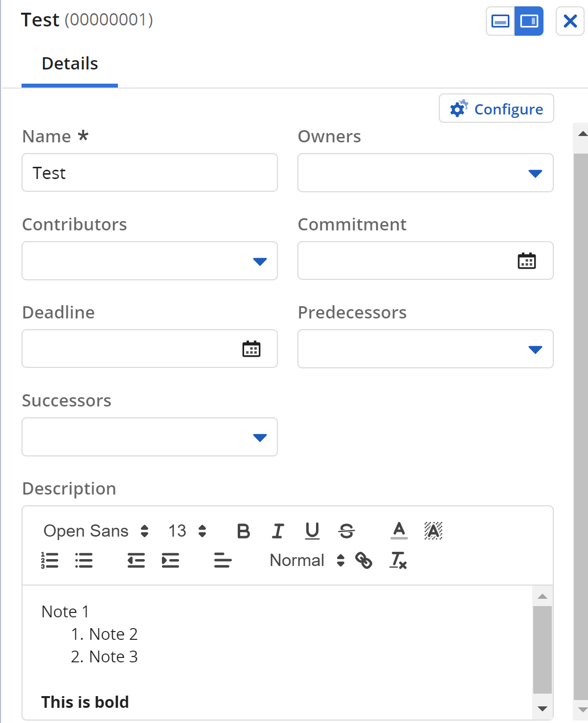
Task: Insert a numbered list in description
Action: [x=49, y=561]
